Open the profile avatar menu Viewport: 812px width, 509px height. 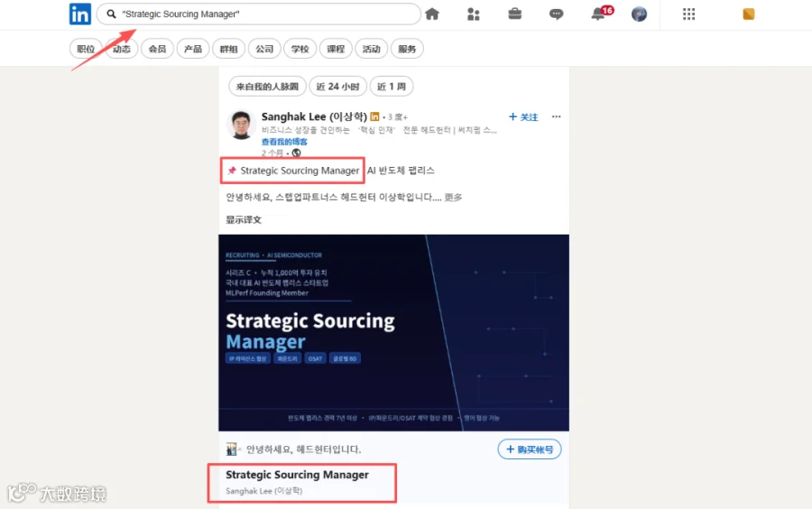coord(639,14)
